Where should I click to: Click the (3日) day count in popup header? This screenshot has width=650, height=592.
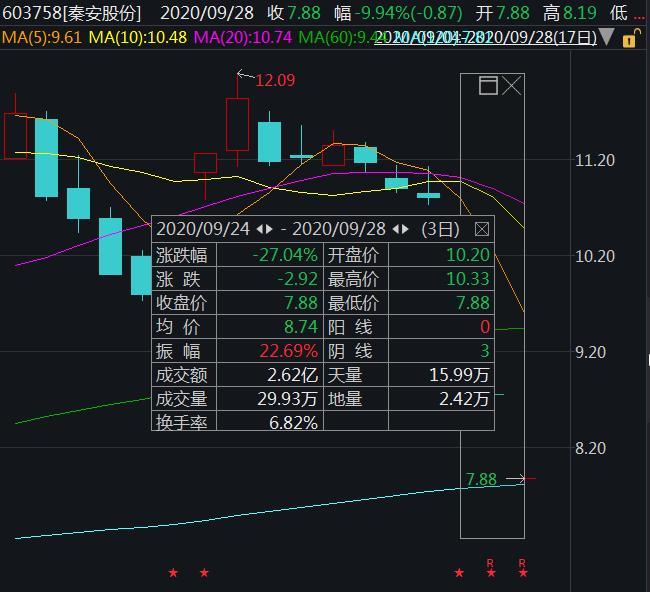click(x=440, y=229)
